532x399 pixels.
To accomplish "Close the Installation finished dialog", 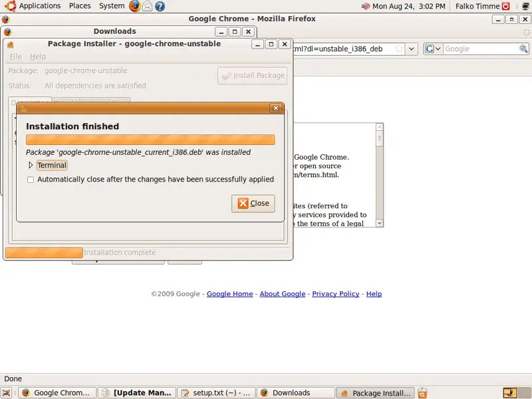I will click(253, 203).
